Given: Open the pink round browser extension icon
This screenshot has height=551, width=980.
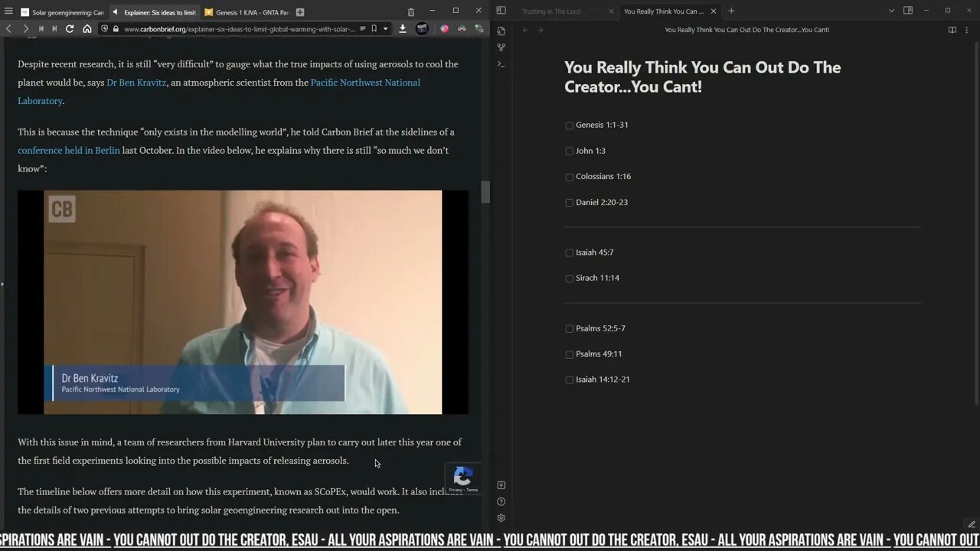Looking at the screenshot, I should pyautogui.click(x=444, y=28).
